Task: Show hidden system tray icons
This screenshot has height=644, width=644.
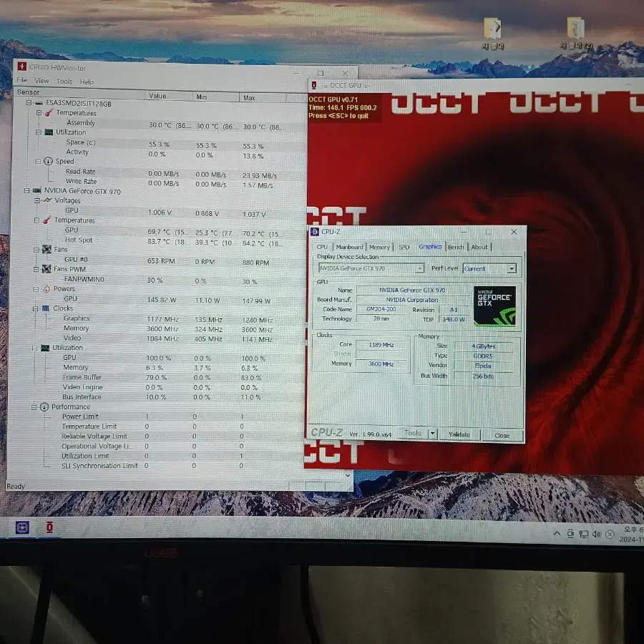Action: pos(557,534)
